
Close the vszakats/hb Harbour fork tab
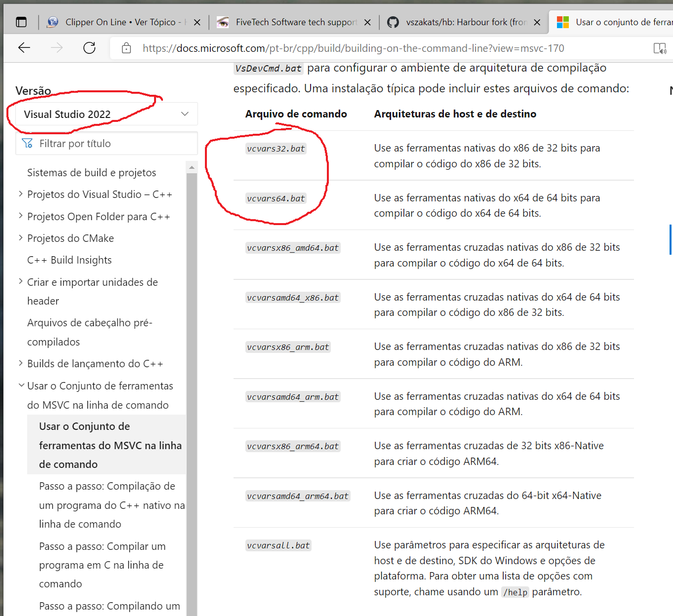[x=537, y=22]
